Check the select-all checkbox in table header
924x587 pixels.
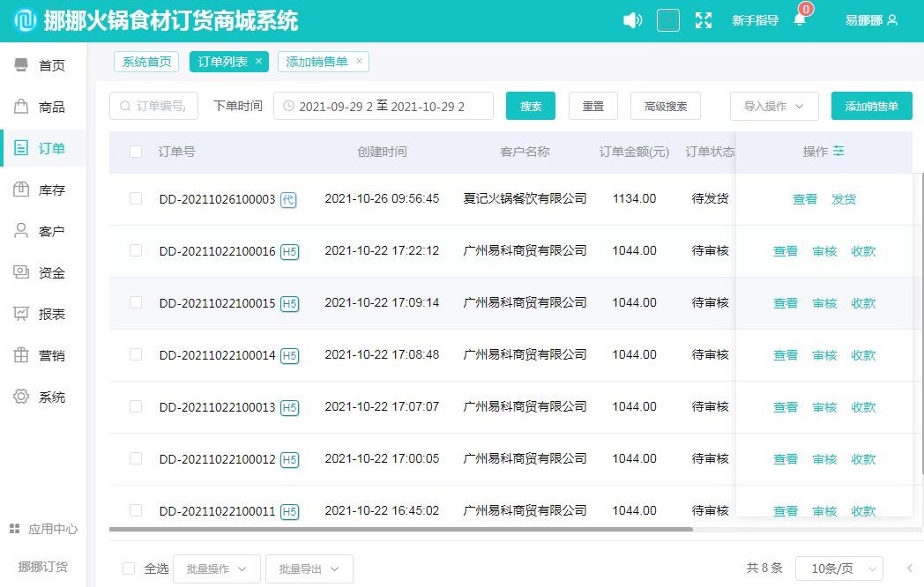tap(135, 151)
